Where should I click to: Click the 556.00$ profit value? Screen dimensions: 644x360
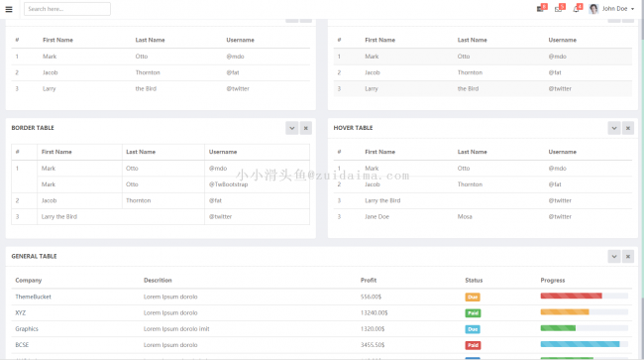click(x=371, y=297)
